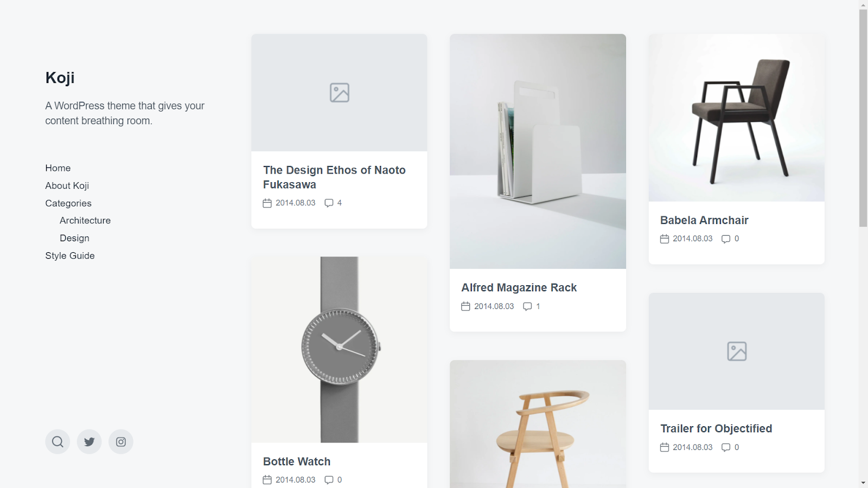Open the Twitter social link icon

(x=90, y=441)
